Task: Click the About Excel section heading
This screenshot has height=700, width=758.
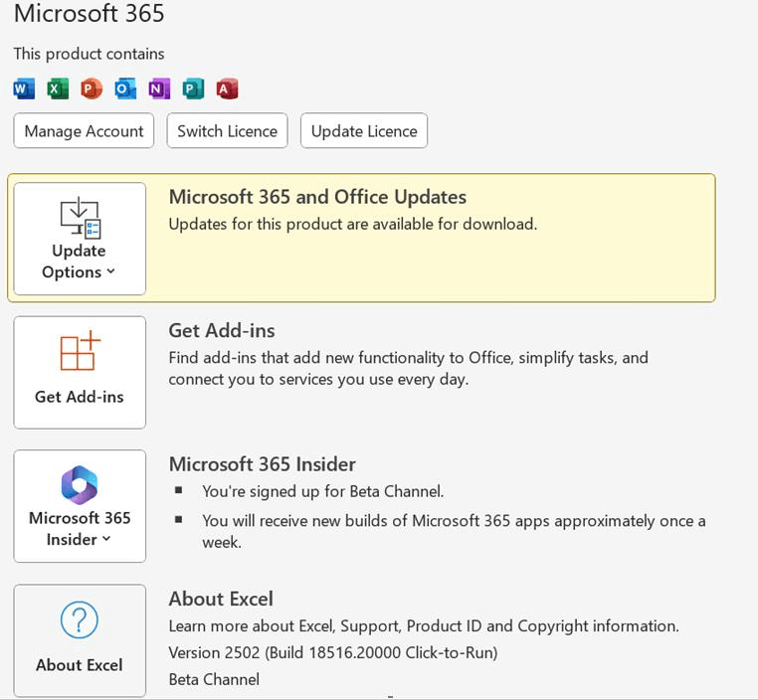Action: coord(221,599)
